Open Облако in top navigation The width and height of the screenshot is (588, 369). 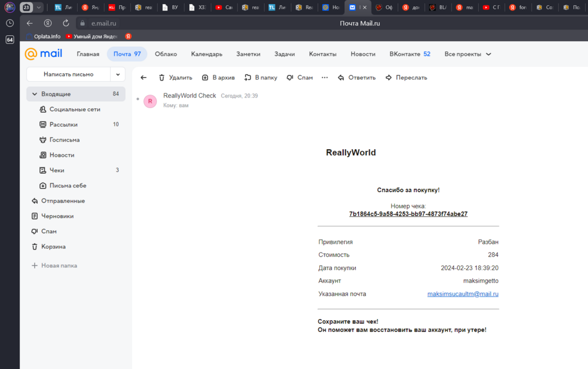166,54
